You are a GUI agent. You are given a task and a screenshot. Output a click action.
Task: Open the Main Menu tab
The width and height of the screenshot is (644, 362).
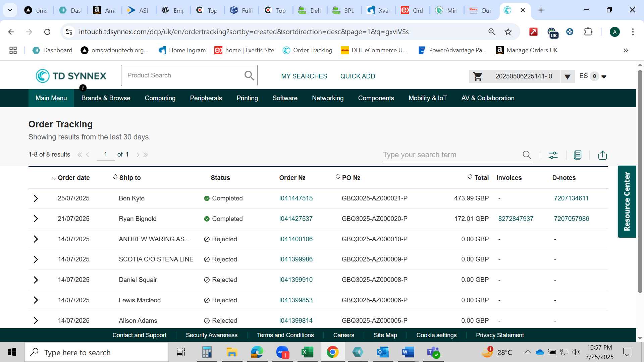coord(51,98)
